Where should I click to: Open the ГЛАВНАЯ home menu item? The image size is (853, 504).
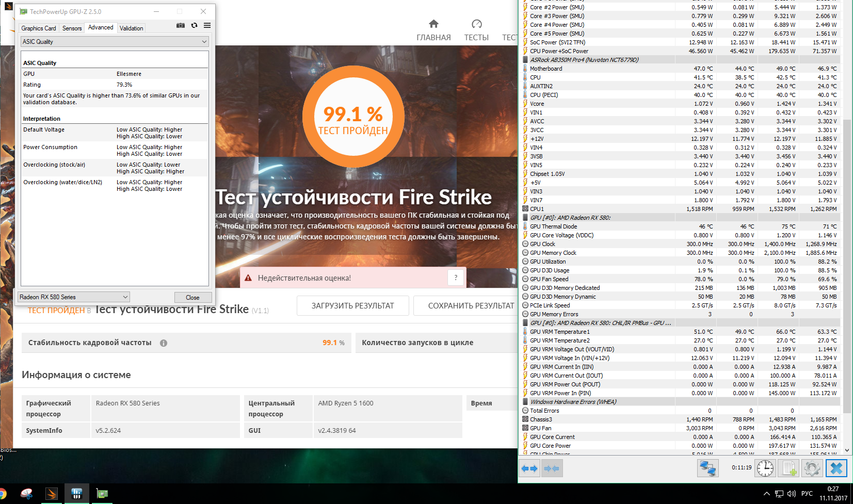click(433, 30)
